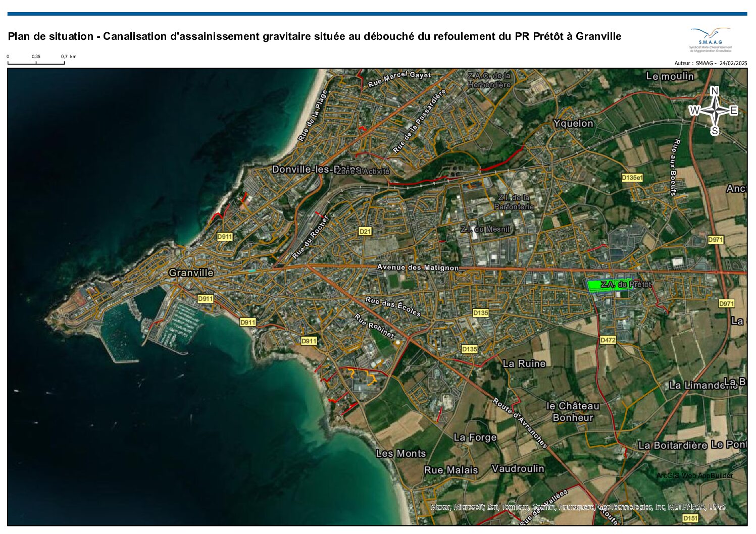Click the map scale bar
The height and width of the screenshot is (534, 756).
[x=36, y=63]
